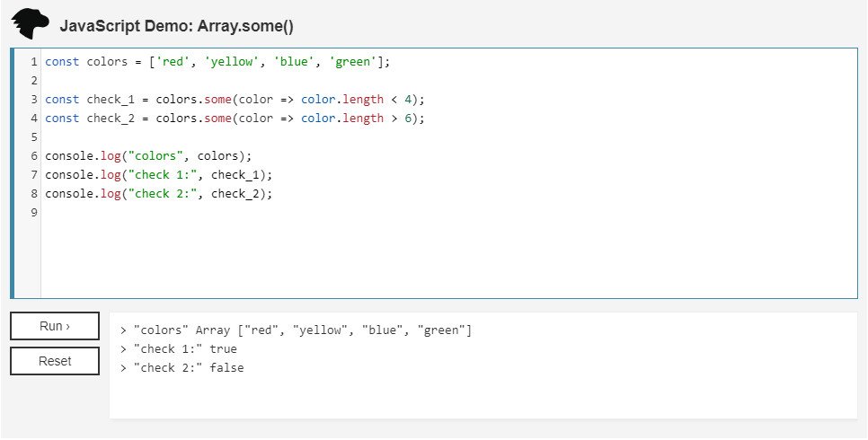Select line number 3 in the gutter
The height and width of the screenshot is (440, 868).
point(33,100)
